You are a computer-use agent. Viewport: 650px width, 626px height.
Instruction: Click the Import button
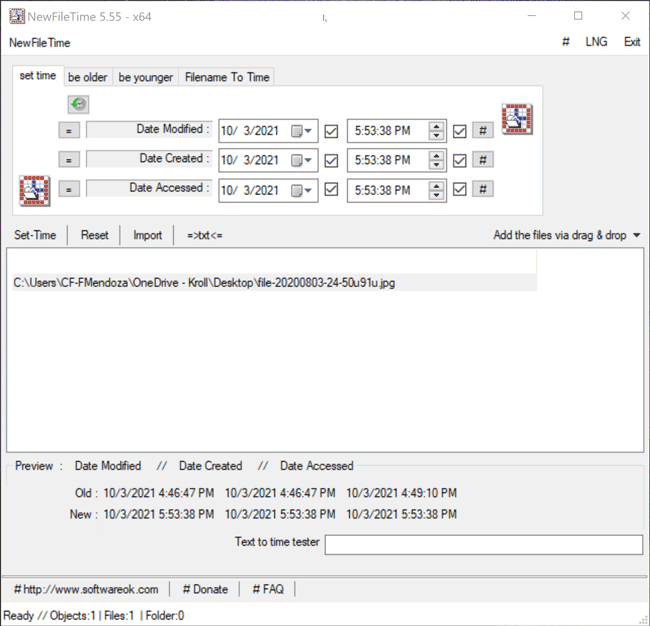point(148,235)
